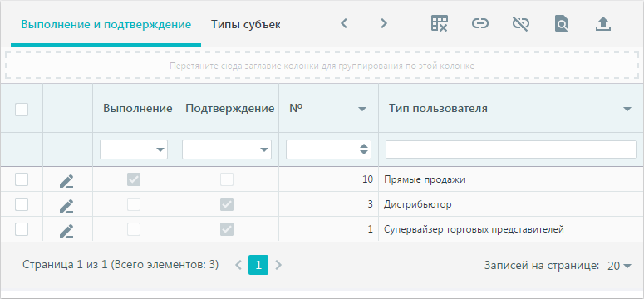This screenshot has height=299, width=644.
Task: Click the № filter spinner arrows
Action: (363, 149)
